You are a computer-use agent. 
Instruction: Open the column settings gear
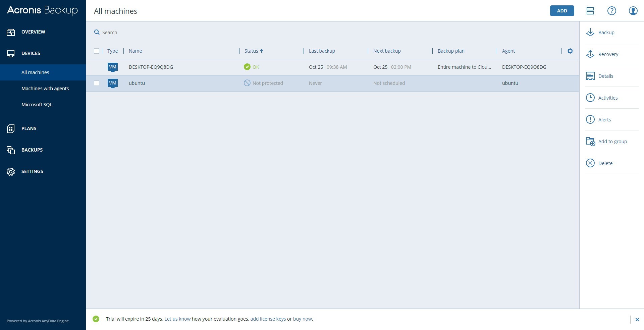570,51
